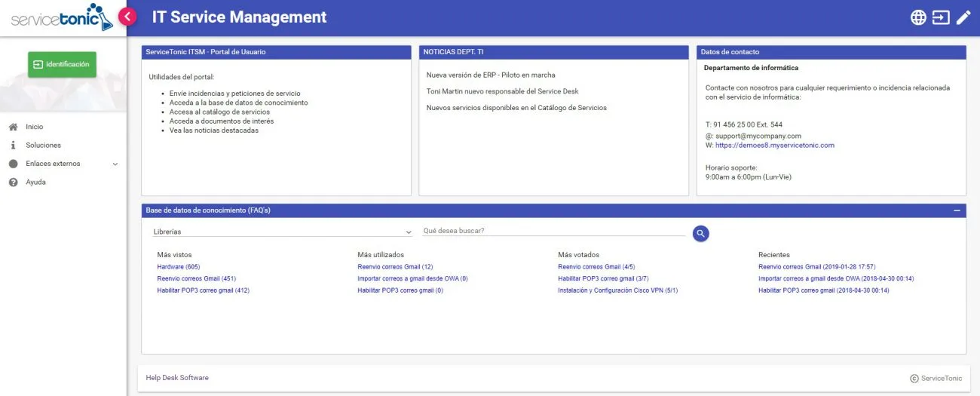
Task: Click the 'Help Desk Software' footer text
Action: pos(177,378)
